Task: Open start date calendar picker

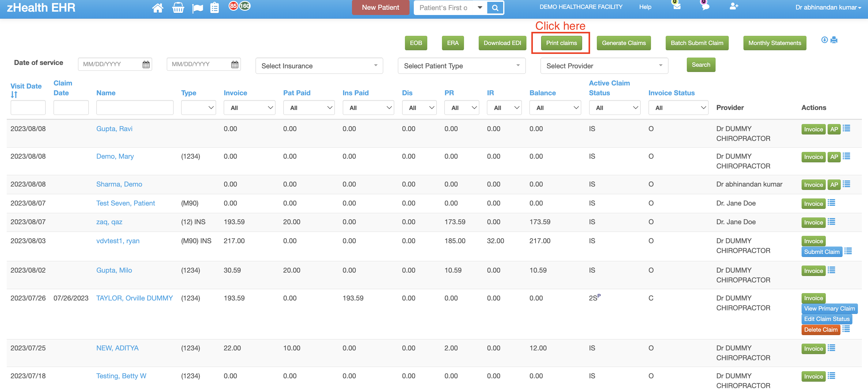Action: pyautogui.click(x=146, y=64)
